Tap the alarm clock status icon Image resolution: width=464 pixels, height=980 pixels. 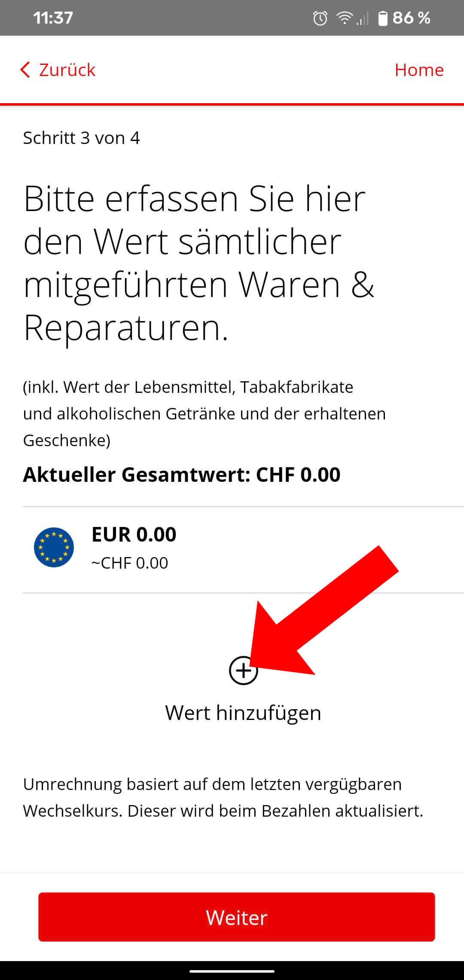coord(320,18)
